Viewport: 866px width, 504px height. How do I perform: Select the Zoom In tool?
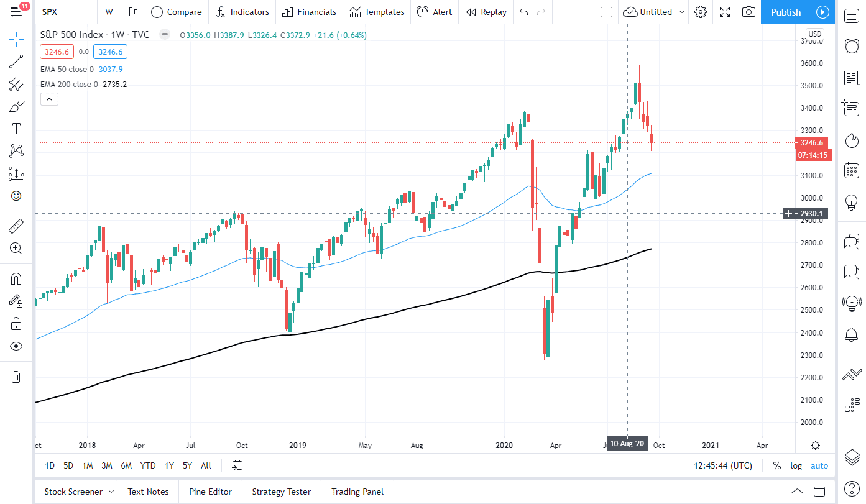(16, 249)
